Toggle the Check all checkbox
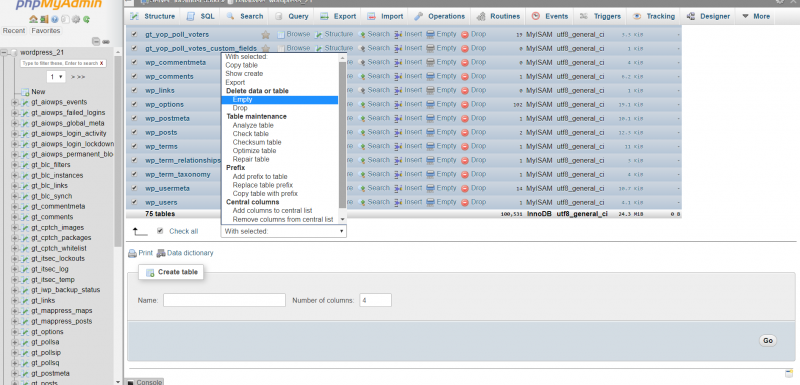 click(160, 231)
